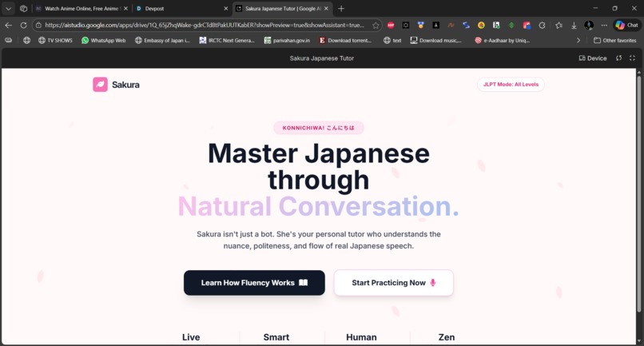Click the reload app preview icon

pos(618,58)
